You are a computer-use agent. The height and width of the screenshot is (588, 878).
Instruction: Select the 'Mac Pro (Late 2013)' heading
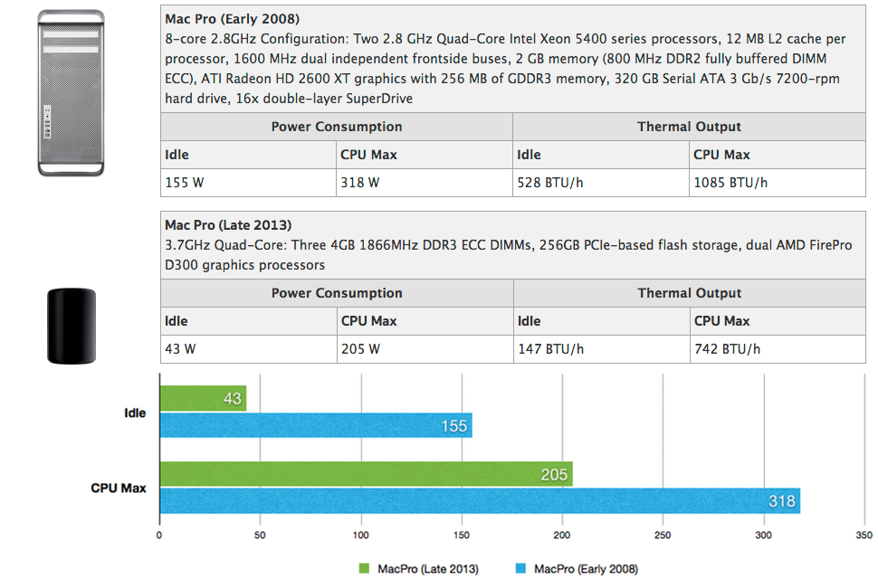(x=228, y=225)
